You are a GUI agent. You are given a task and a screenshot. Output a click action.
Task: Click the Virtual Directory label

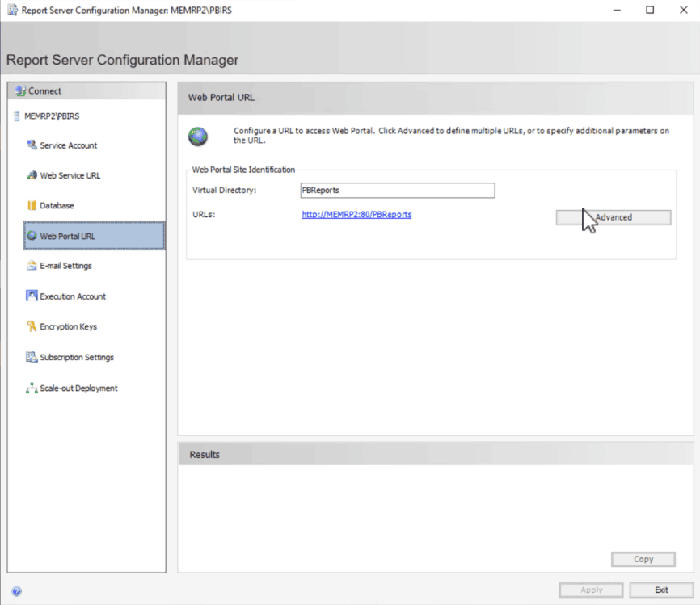(224, 190)
